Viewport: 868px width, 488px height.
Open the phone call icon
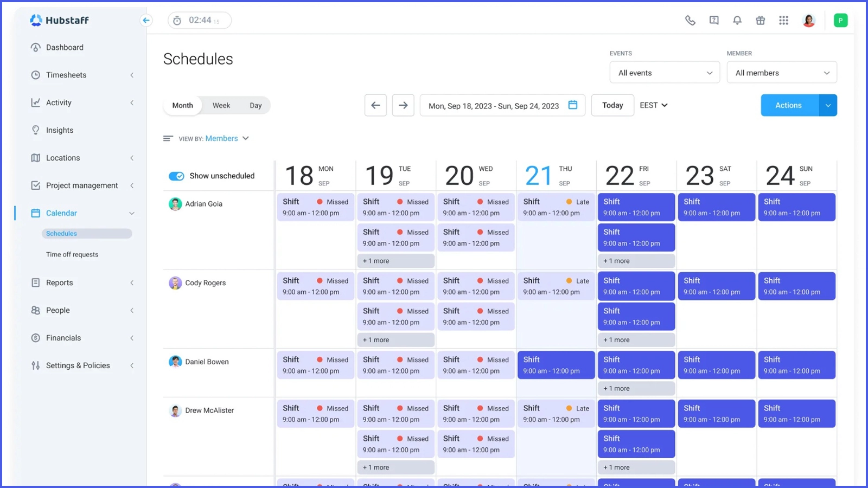pyautogui.click(x=690, y=20)
